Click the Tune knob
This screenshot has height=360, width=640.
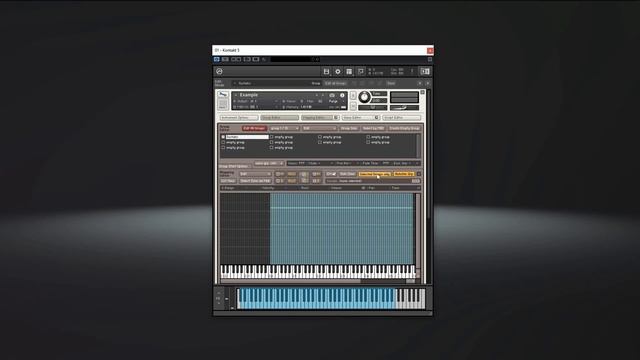pos(364,97)
